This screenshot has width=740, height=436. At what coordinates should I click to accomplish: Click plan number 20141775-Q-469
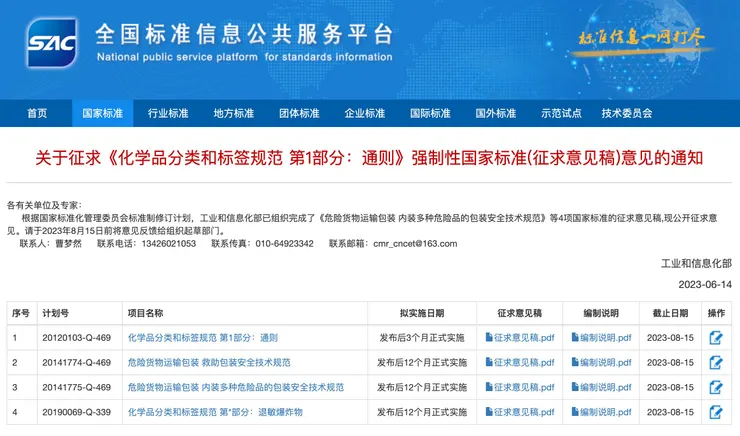click(76, 387)
